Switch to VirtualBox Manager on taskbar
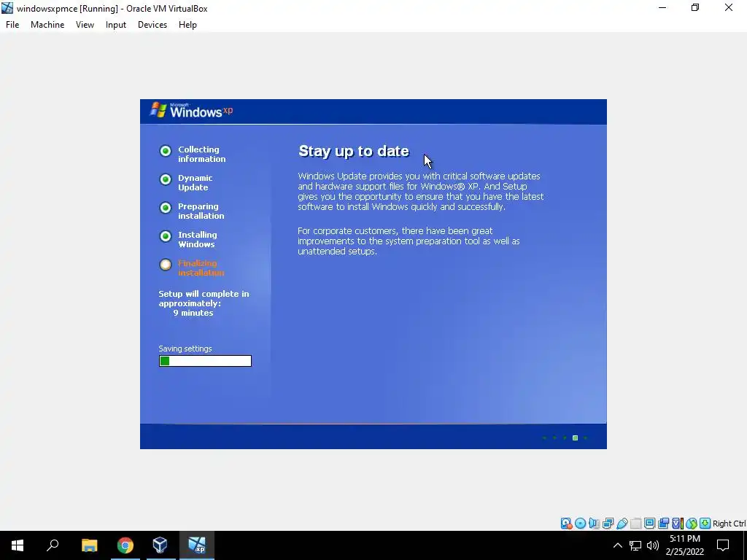The height and width of the screenshot is (560, 747). tap(160, 545)
